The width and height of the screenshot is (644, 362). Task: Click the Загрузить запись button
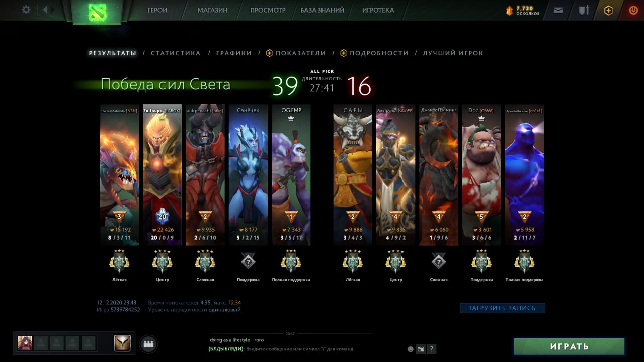click(x=503, y=308)
